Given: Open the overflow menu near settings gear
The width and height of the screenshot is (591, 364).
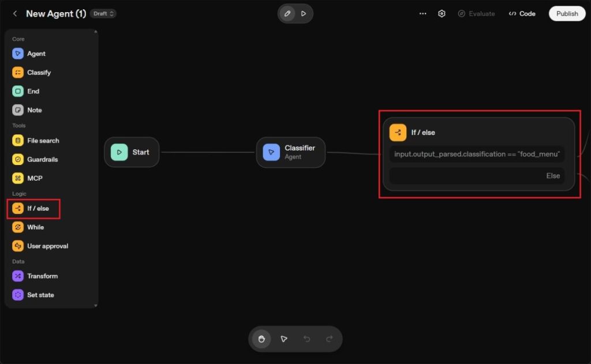Looking at the screenshot, I should (423, 13).
